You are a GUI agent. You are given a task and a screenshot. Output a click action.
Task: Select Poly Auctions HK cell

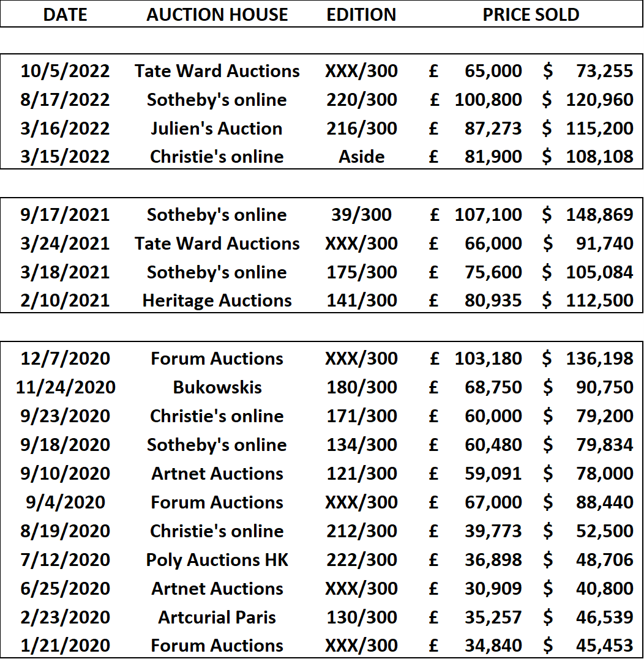click(x=217, y=560)
